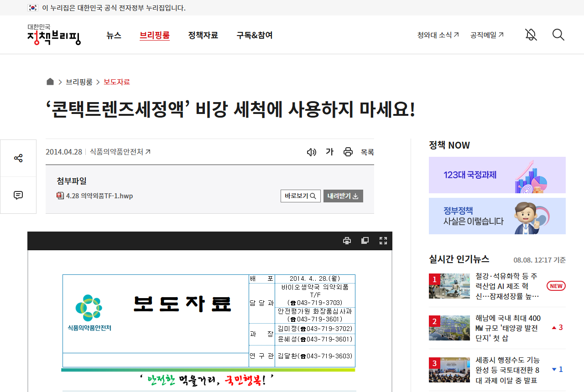Open 해남에 국내 최대 400MW news headline

[x=508, y=328]
